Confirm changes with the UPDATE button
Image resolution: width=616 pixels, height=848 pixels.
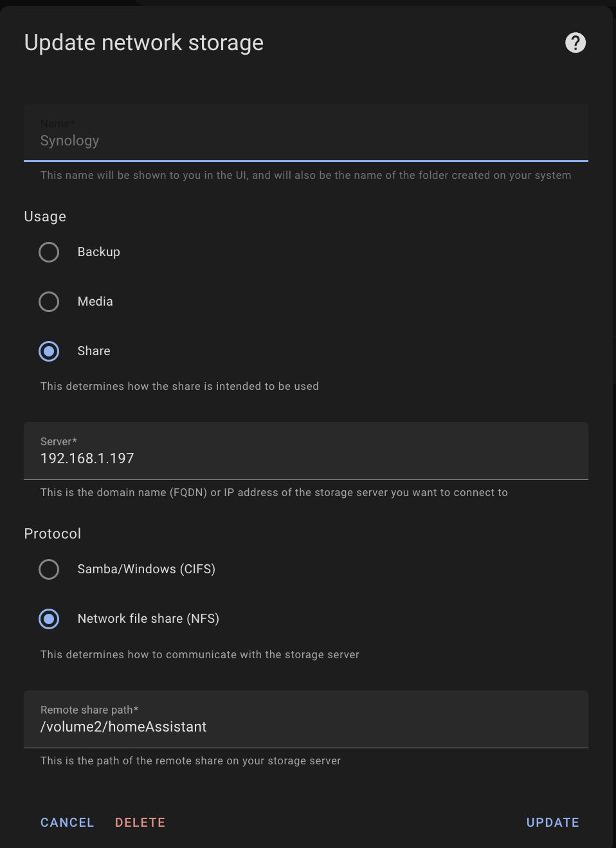tap(552, 822)
